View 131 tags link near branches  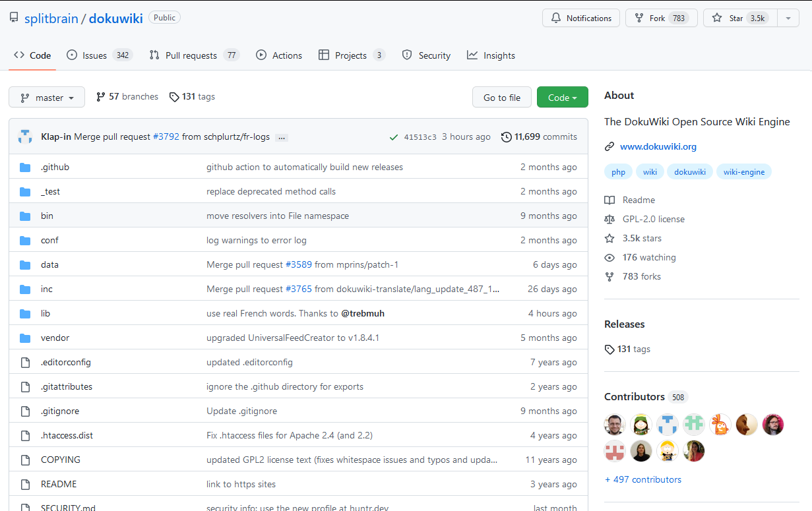pos(192,97)
